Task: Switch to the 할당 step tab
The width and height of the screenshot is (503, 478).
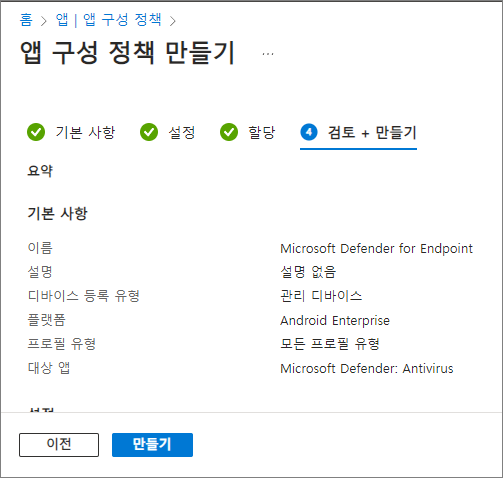Action: click(262, 132)
